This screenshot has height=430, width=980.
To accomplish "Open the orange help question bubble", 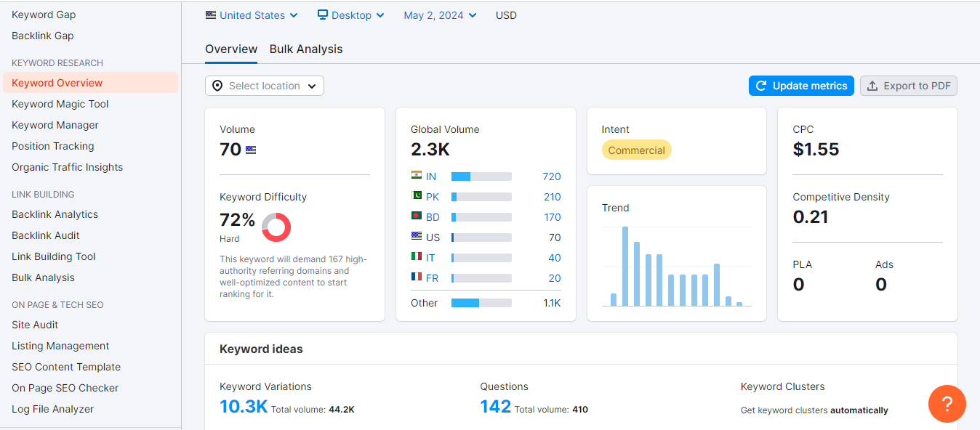I will click(x=947, y=403).
